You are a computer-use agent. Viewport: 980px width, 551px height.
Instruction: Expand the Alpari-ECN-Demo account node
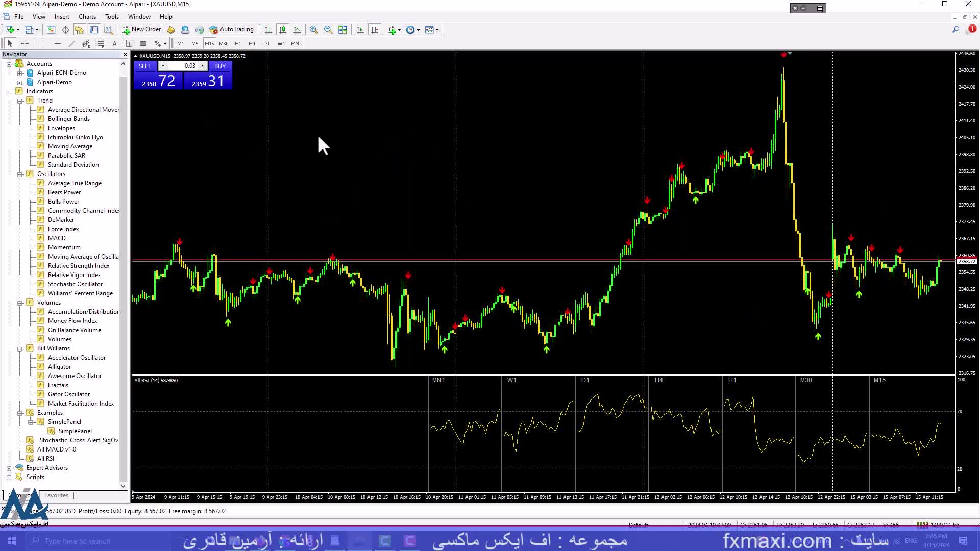(19, 72)
